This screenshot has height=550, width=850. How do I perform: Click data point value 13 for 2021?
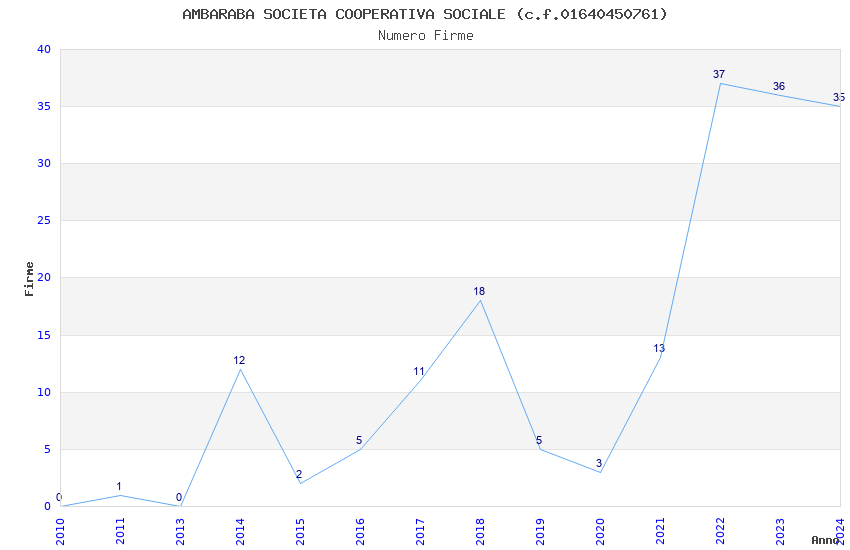[659, 348]
